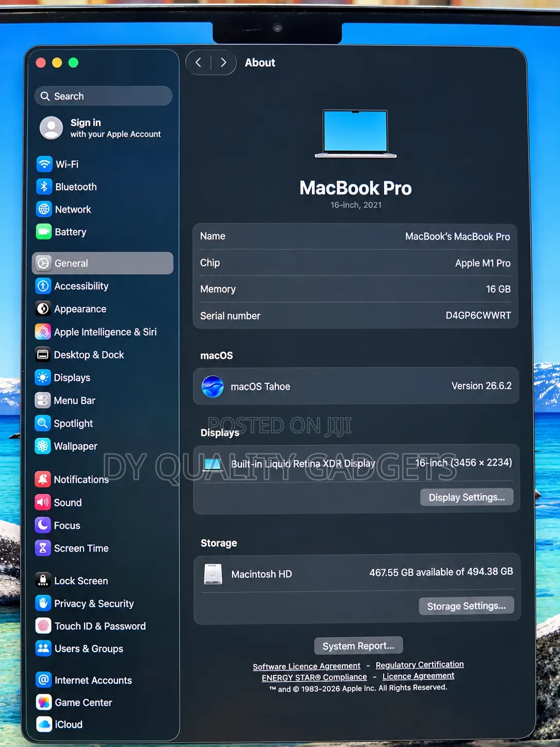Click the 16-inch, 2021 model subtitle
560x747 pixels.
coord(356,205)
